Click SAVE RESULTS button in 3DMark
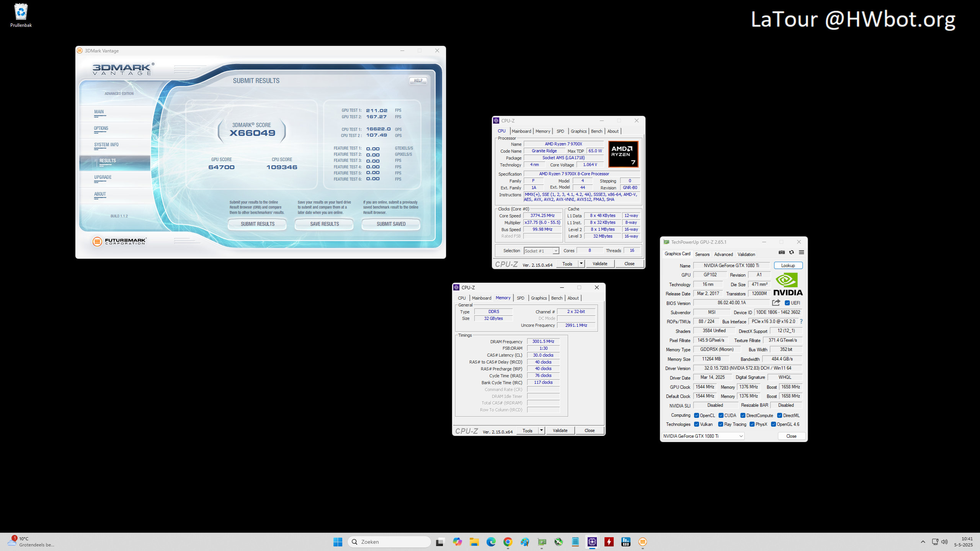Image resolution: width=980 pixels, height=551 pixels. [324, 224]
